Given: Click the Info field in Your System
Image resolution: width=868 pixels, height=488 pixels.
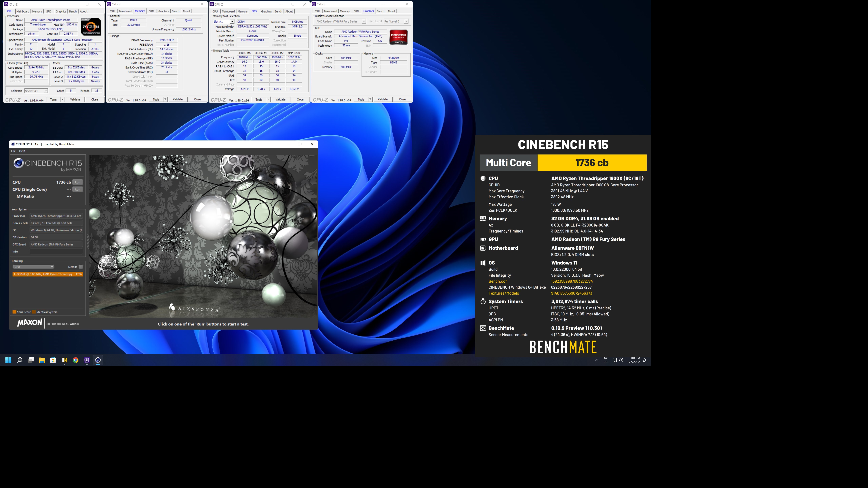Looking at the screenshot, I should click(56, 252).
